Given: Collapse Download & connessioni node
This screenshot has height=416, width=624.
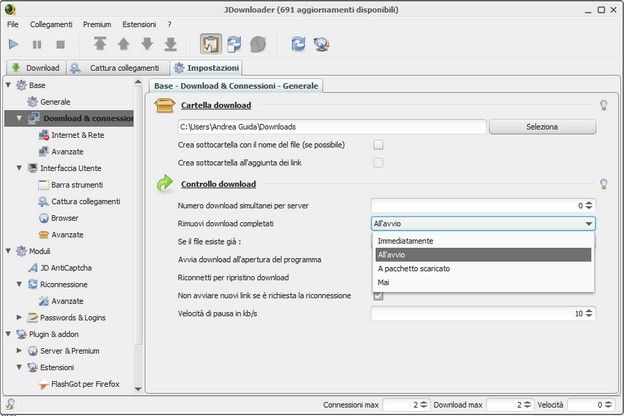Looking at the screenshot, I should (x=19, y=118).
